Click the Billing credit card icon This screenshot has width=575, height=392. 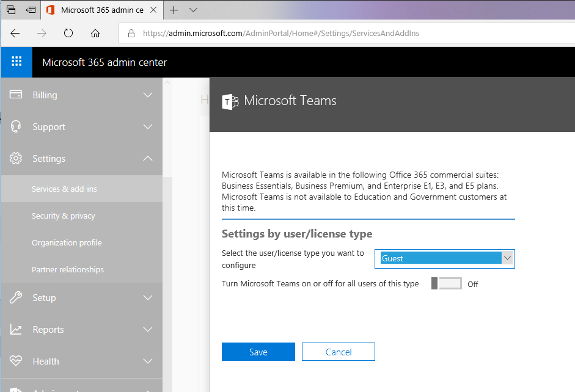[16, 95]
